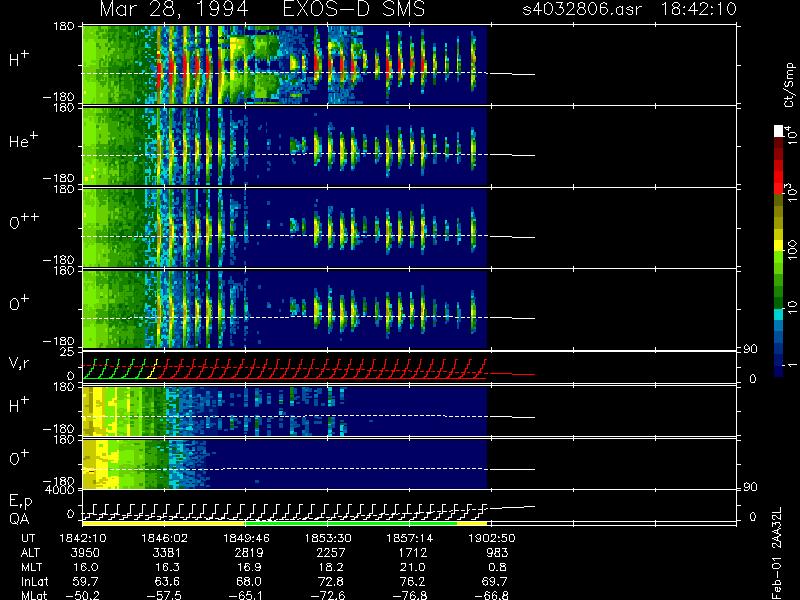Click the dark blue colorbar bottom near 1
800x600 pixels.
coord(779,370)
